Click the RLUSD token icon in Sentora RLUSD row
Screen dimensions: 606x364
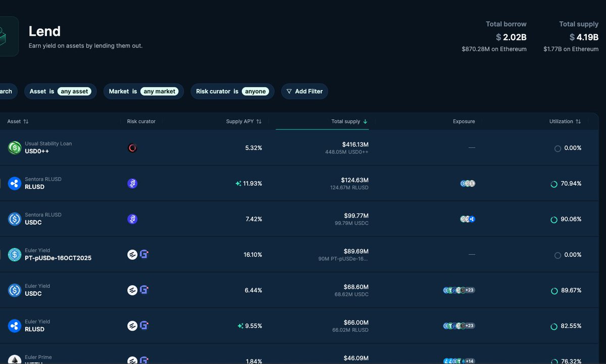[14, 183]
